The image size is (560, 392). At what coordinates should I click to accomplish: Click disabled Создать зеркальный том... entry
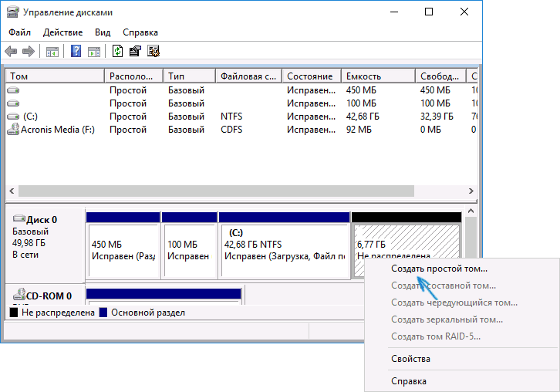[x=447, y=319]
